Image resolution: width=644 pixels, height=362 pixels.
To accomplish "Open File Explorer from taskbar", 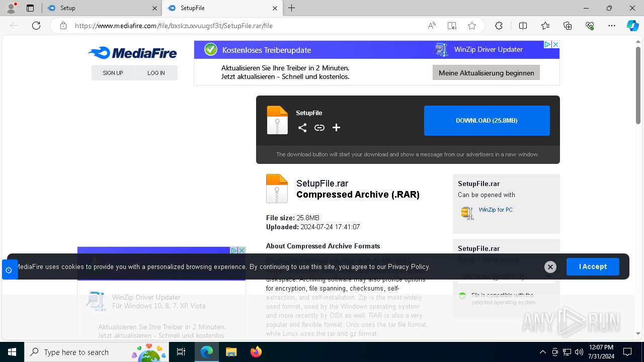I will coord(231,352).
